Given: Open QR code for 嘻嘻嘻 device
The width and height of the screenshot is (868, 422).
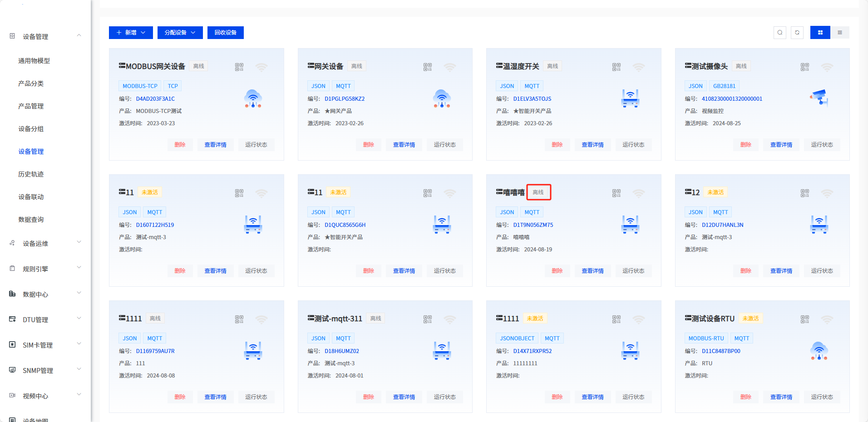Looking at the screenshot, I should coord(616,193).
